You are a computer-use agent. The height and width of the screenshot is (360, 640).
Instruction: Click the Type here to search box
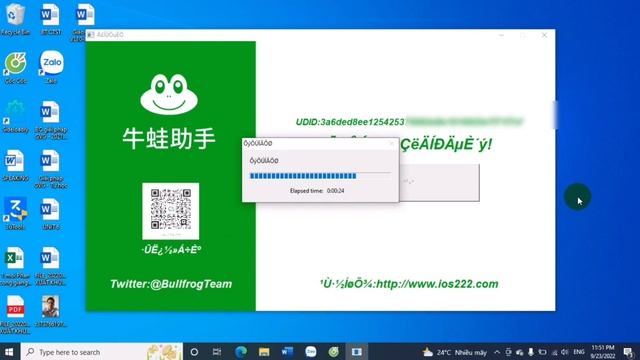tap(101, 352)
